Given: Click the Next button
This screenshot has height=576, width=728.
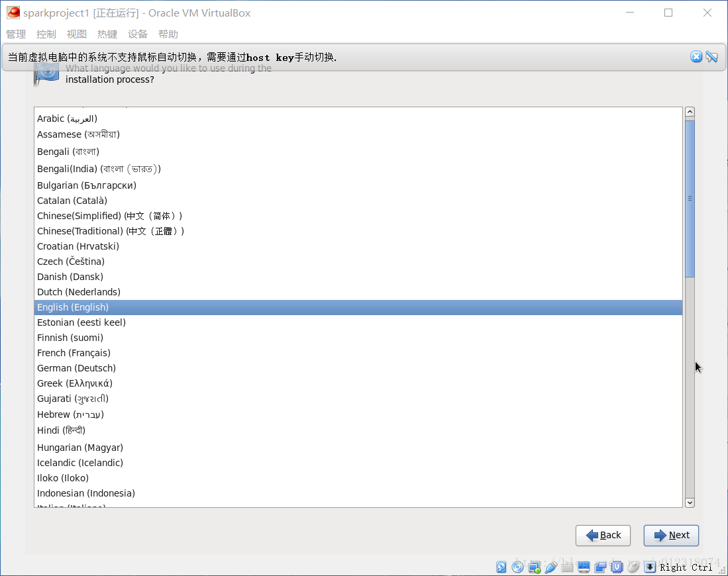Looking at the screenshot, I should point(671,535).
